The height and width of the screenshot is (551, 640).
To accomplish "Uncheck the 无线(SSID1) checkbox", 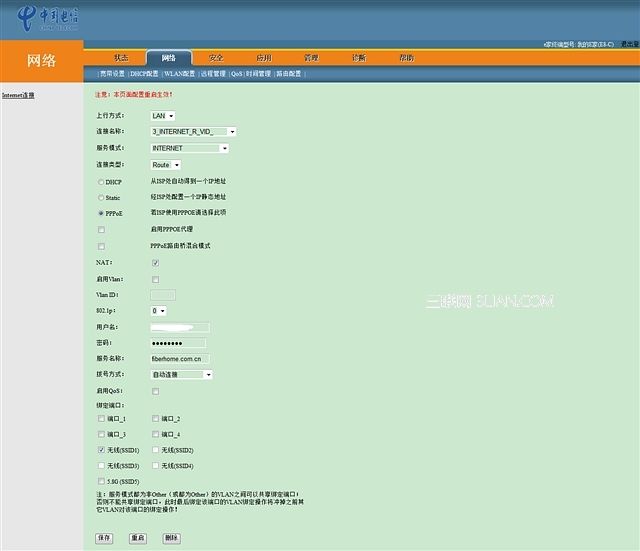I will coord(101,450).
